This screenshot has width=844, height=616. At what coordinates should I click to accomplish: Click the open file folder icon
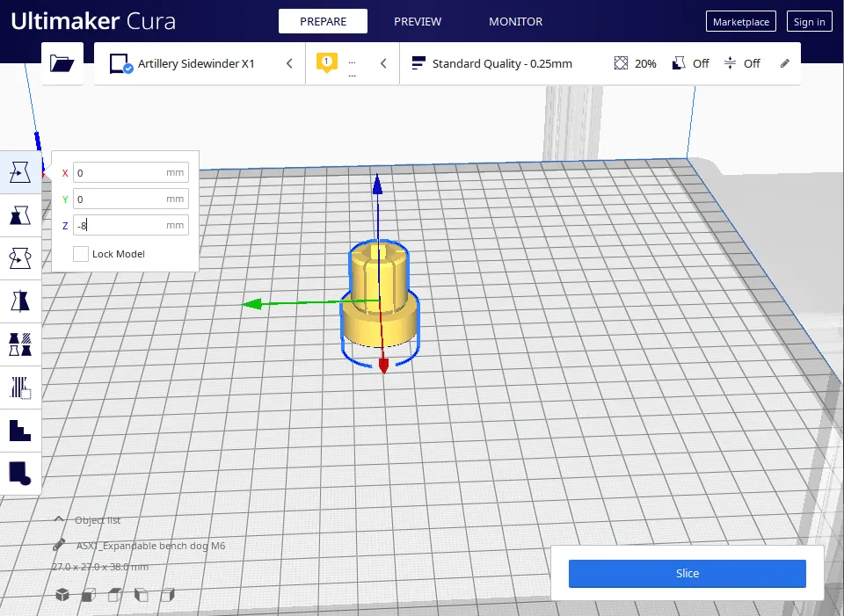pyautogui.click(x=62, y=63)
